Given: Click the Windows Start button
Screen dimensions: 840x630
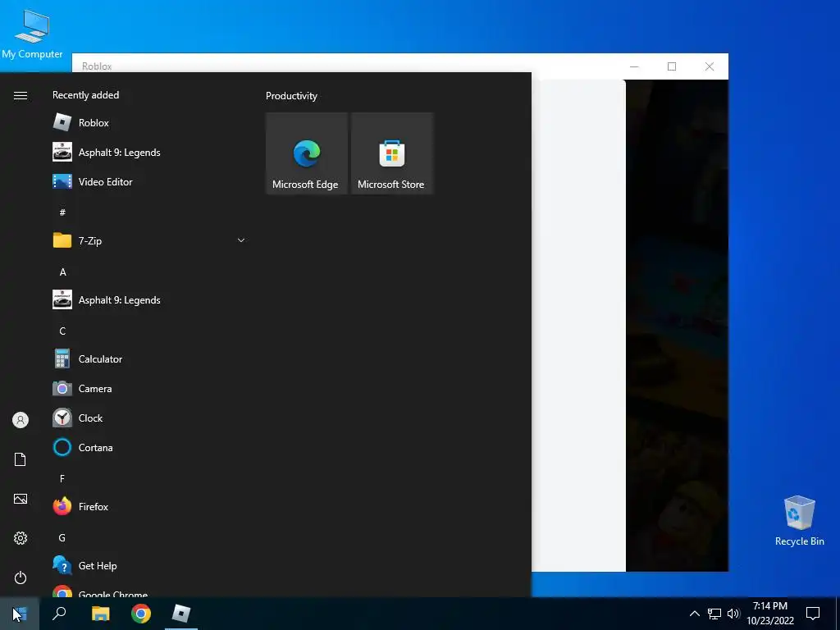Looking at the screenshot, I should (x=20, y=614).
